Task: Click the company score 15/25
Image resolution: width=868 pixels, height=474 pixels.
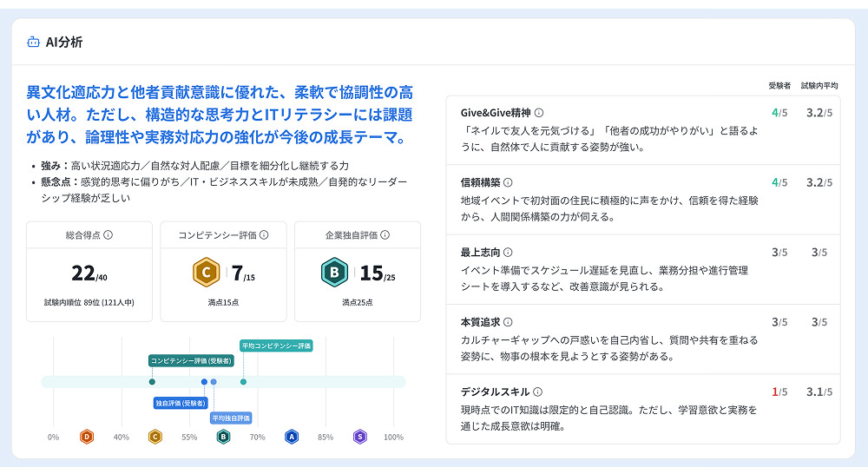Action: click(378, 273)
